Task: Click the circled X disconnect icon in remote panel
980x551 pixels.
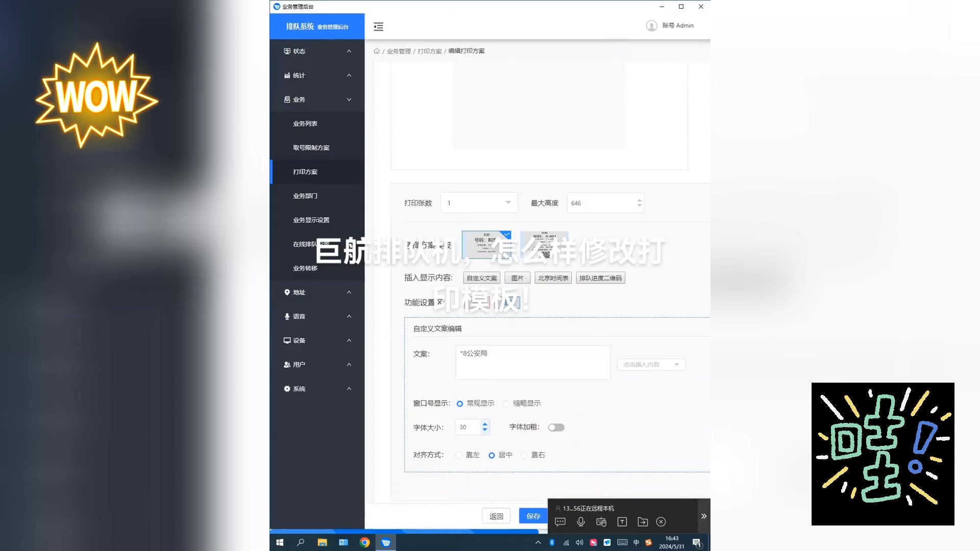Action: click(661, 522)
